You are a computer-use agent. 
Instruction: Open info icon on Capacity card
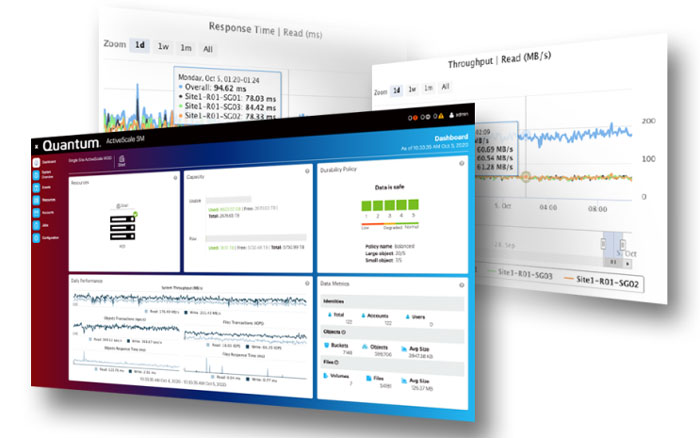pyautogui.click(x=307, y=171)
